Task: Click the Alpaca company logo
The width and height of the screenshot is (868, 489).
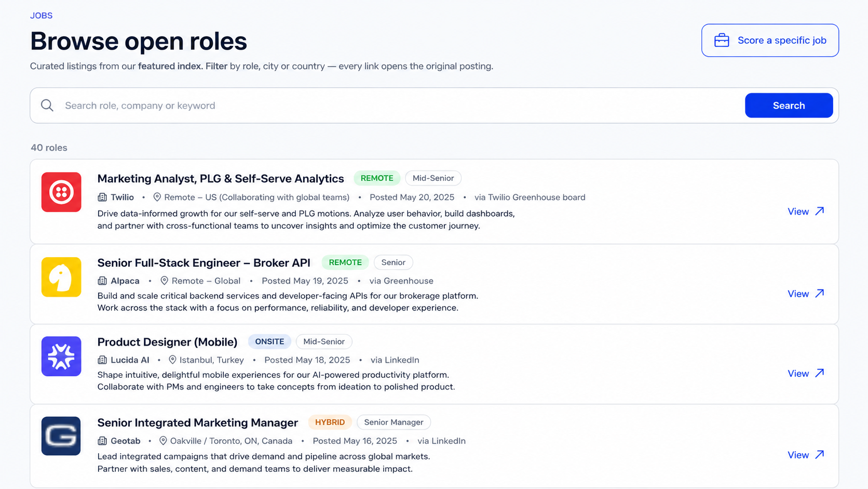Action: pos(61,277)
